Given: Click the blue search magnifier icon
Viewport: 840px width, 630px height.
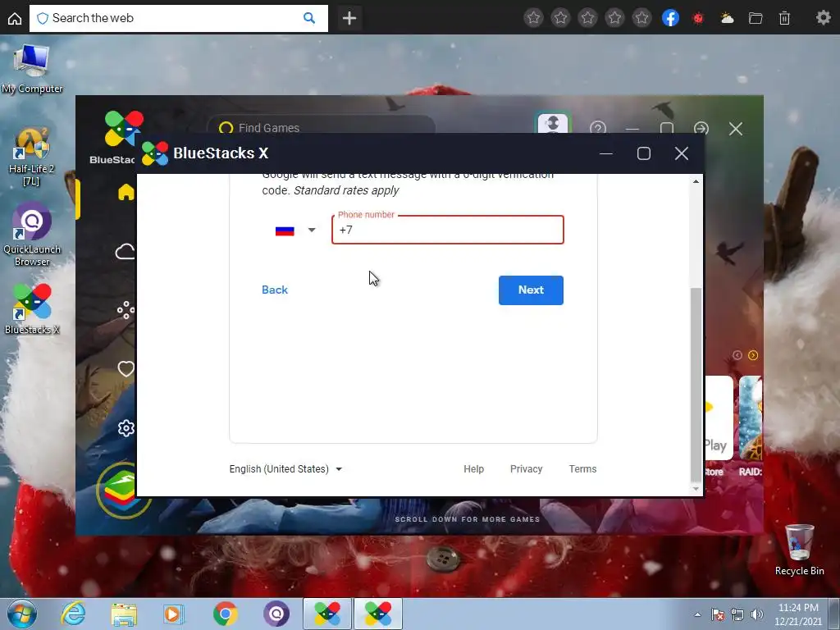Looking at the screenshot, I should tap(309, 18).
